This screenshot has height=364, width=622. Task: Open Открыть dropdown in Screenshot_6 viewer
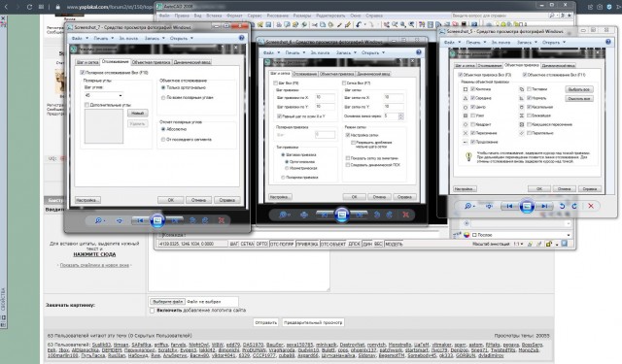point(373,52)
